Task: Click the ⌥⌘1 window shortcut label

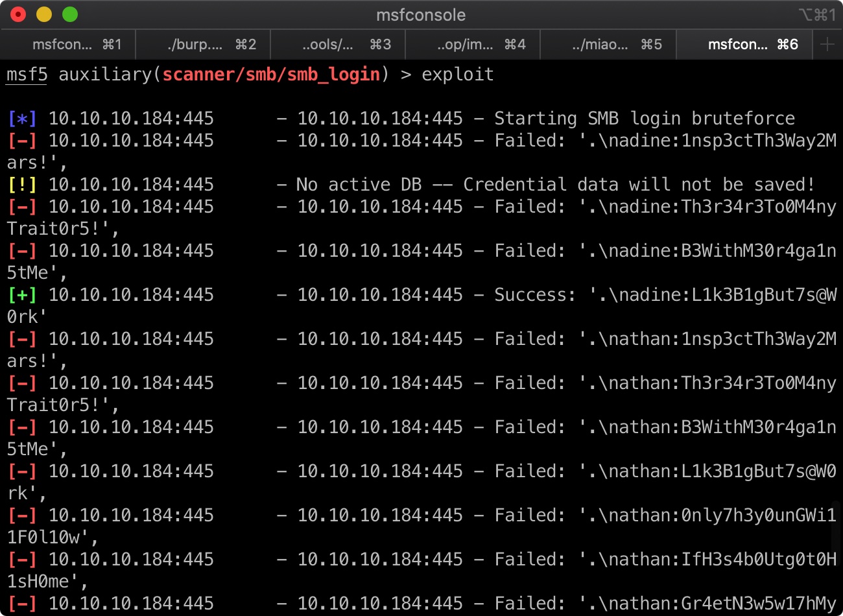Action: coord(816,15)
